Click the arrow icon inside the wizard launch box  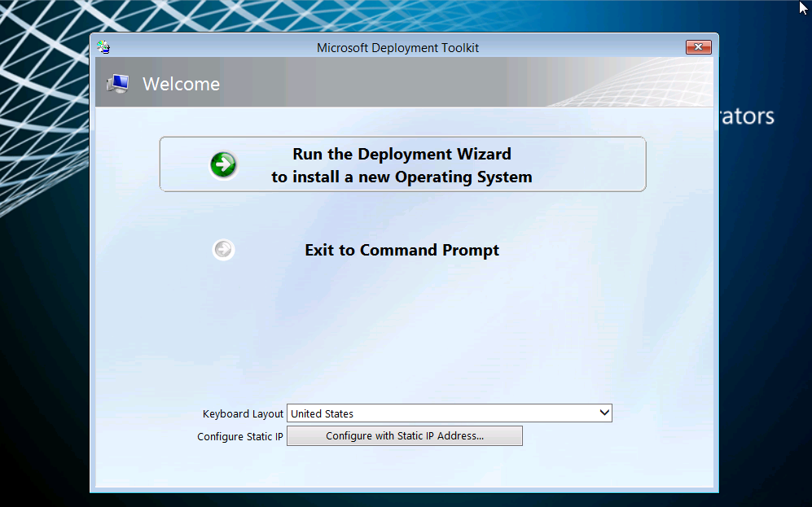(223, 164)
